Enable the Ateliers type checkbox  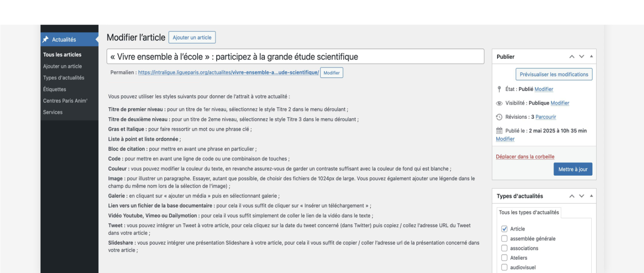pos(504,258)
